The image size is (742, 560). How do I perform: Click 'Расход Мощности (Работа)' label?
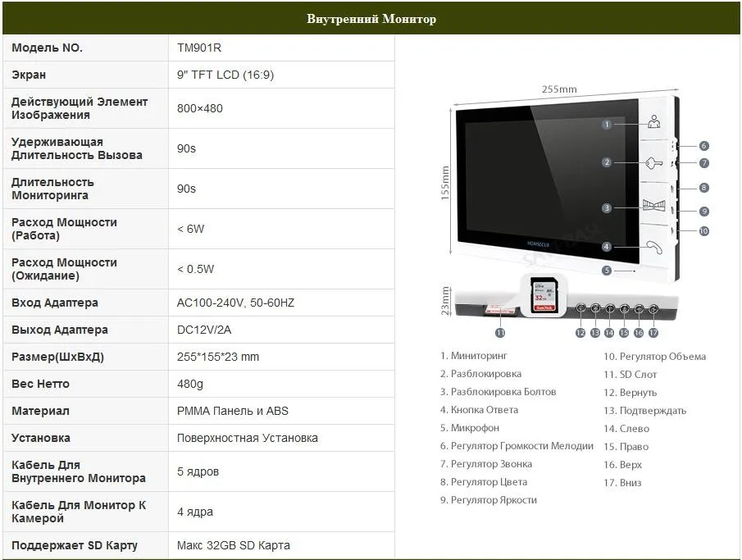click(64, 229)
